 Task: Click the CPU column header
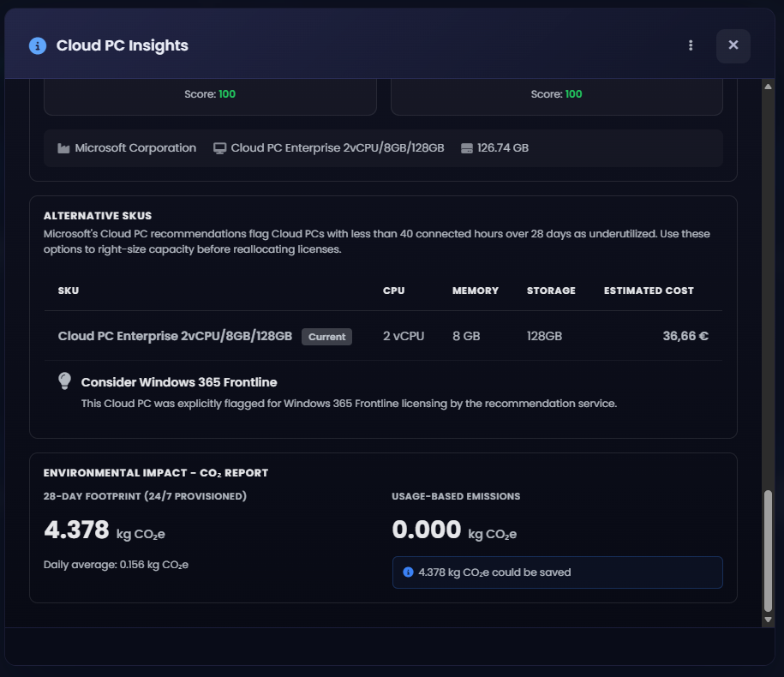coord(393,291)
